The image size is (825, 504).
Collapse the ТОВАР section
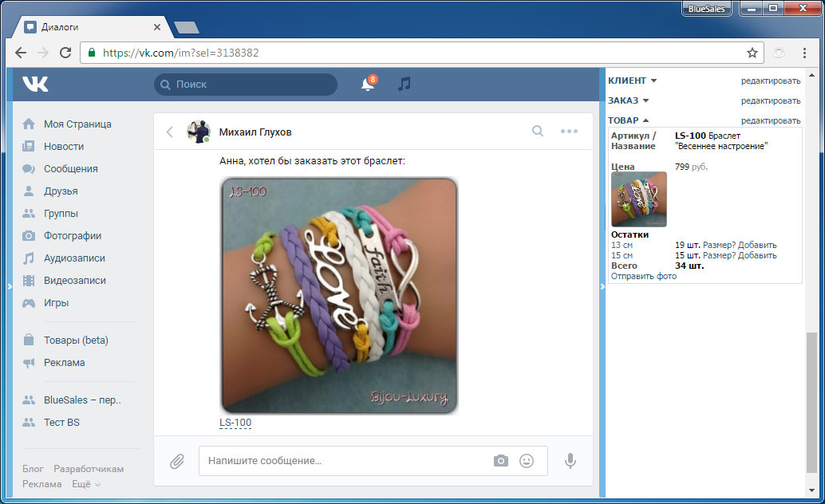click(629, 120)
